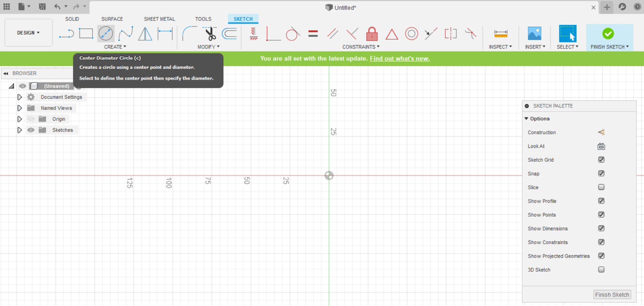
Task: Click the green Finish Sketch checkmark
Action: [x=608, y=34]
